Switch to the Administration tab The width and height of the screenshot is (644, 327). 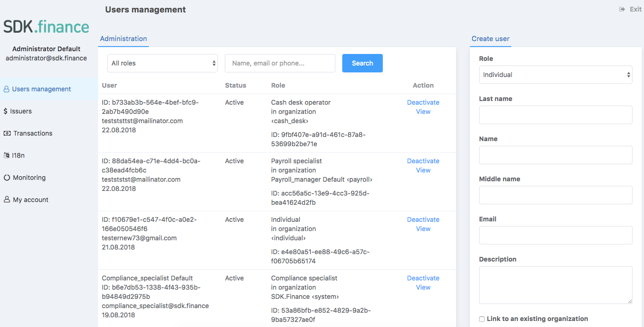pyautogui.click(x=123, y=39)
